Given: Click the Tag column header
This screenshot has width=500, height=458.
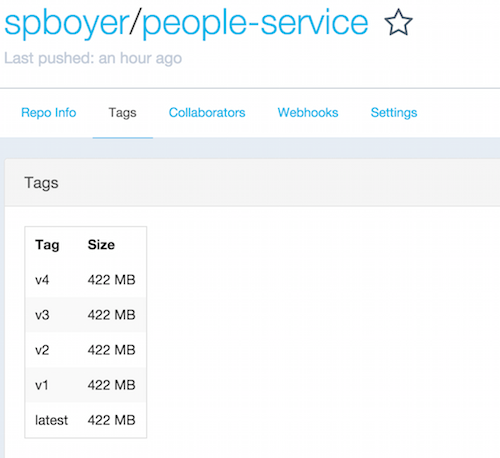Looking at the screenshot, I should 47,245.
